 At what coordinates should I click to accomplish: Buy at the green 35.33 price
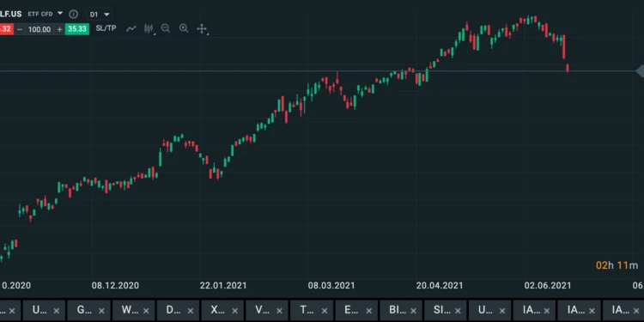click(x=77, y=29)
